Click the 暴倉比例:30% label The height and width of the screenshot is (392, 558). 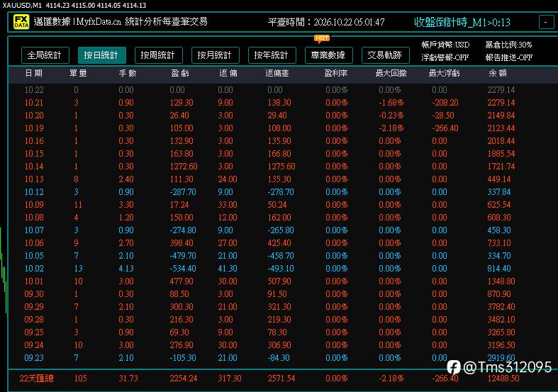(x=508, y=45)
